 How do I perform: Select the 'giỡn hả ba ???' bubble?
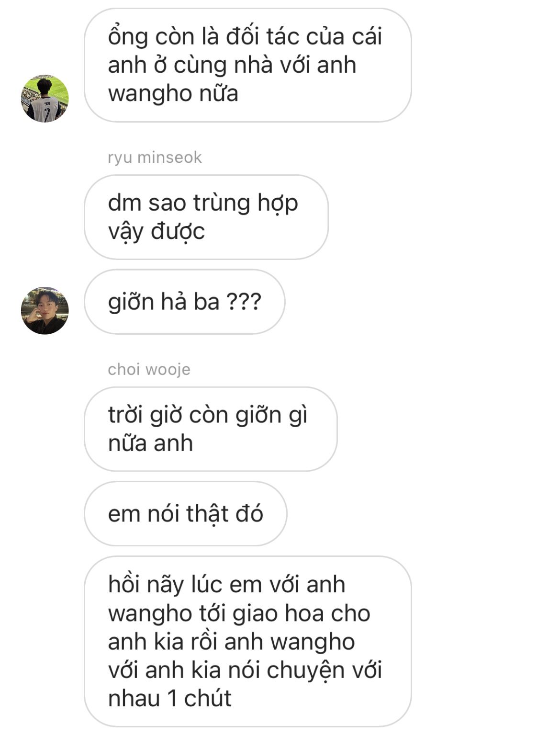pyautogui.click(x=184, y=302)
